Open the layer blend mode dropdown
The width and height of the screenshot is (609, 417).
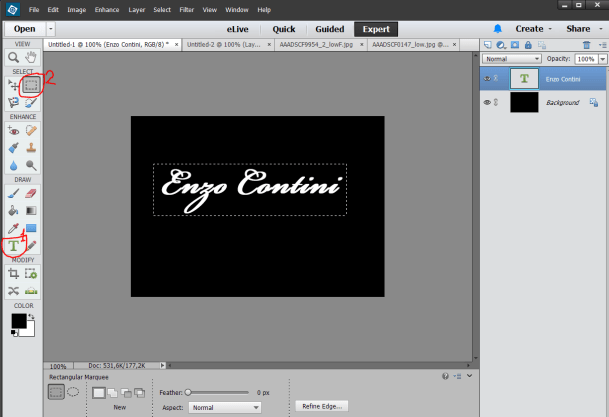tap(511, 60)
